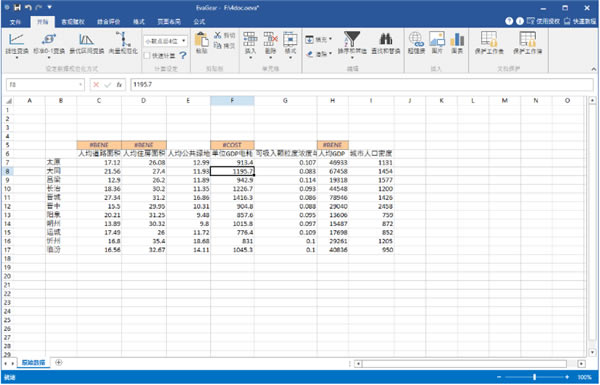Viewport: 600px width, 385px height.
Task: Open 快速教程 quick tutorial link
Action: (580, 21)
